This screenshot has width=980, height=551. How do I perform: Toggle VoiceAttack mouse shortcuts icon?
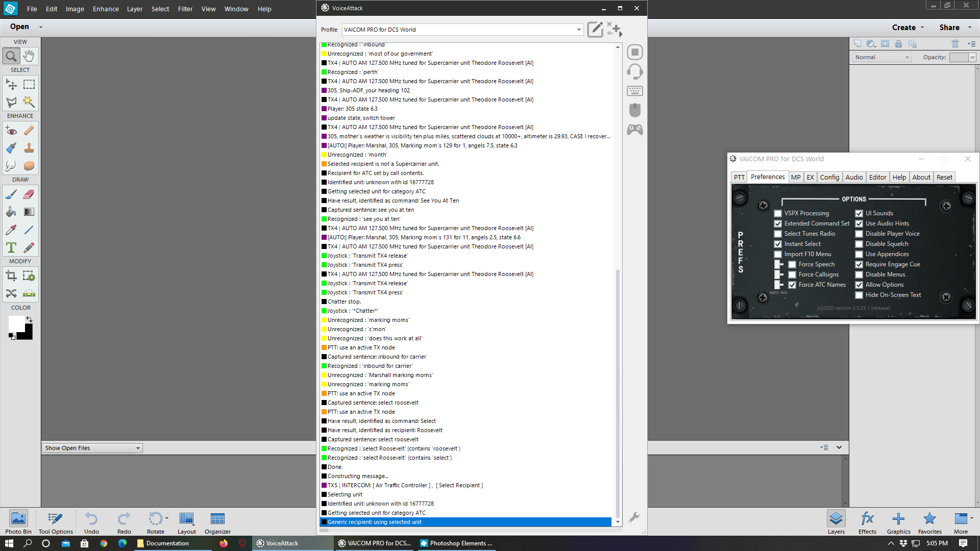pyautogui.click(x=635, y=110)
